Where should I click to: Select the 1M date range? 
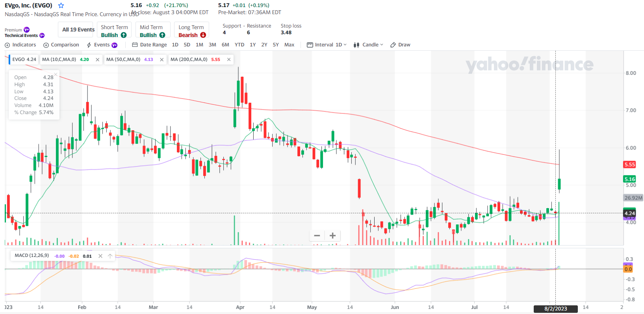pos(199,45)
